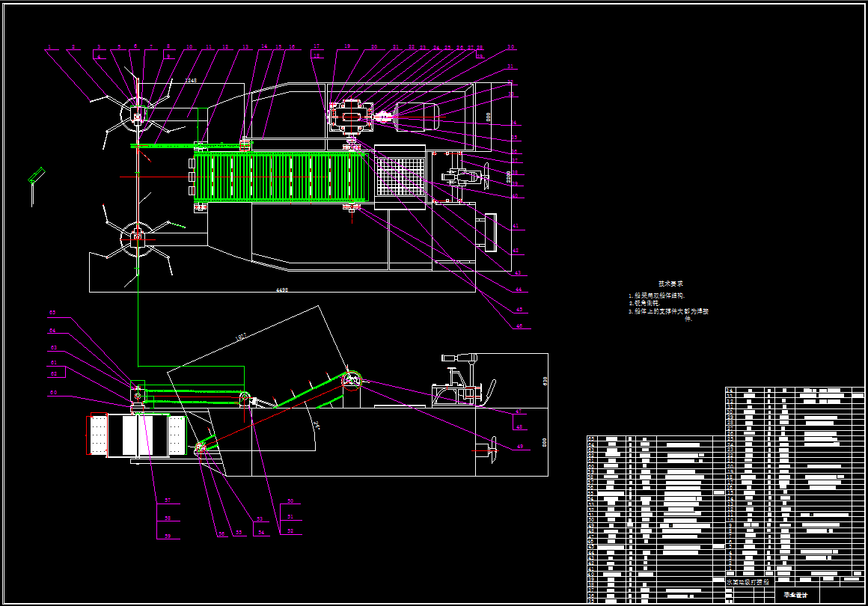Click callout label 60 left of side view
868x606 pixels.
point(53,393)
